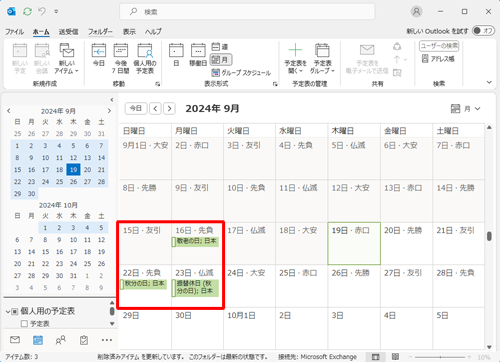Open 秋分の日 event on 22日

coord(143,284)
